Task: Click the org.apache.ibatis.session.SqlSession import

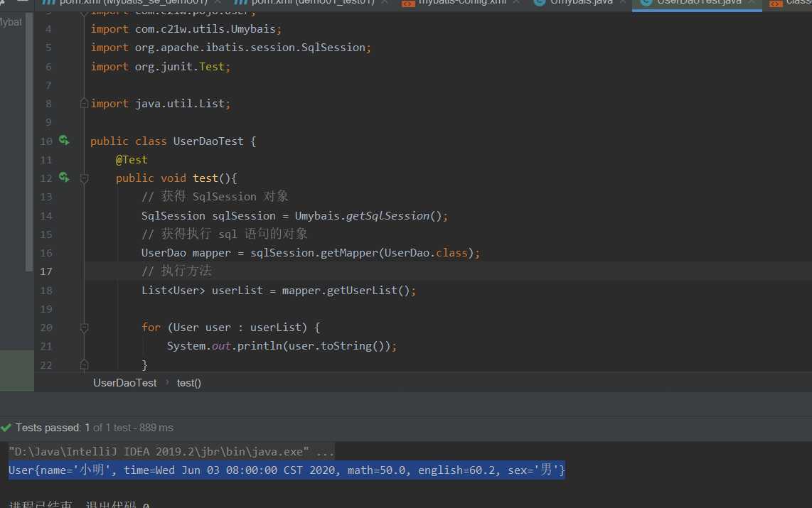Action: coord(231,48)
